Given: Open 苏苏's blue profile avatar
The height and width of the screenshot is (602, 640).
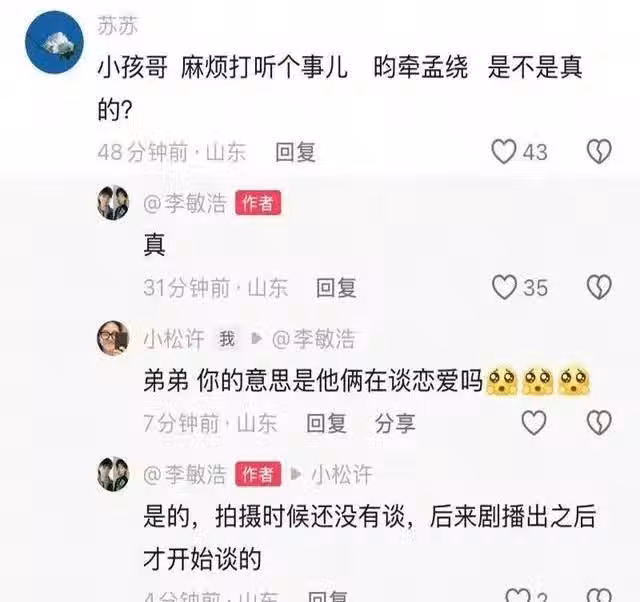Looking at the screenshot, I should 54,42.
